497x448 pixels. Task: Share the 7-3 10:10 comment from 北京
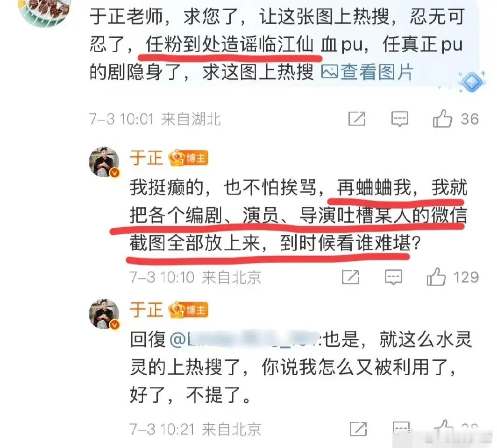[x=350, y=277]
